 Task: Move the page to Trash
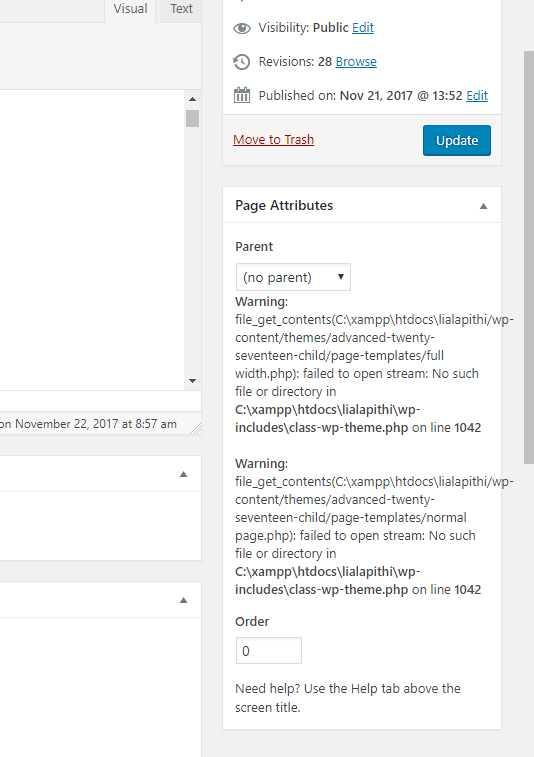click(x=273, y=140)
